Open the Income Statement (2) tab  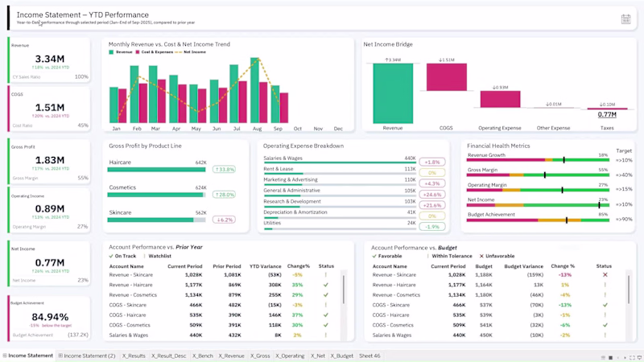[87, 356]
